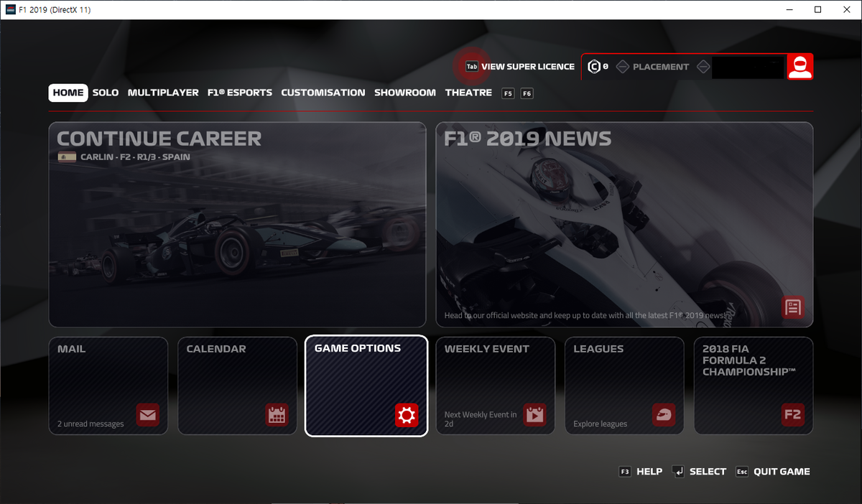Go to the CUSTOMISATION tab
Viewport: 862px width, 504px height.
click(323, 93)
